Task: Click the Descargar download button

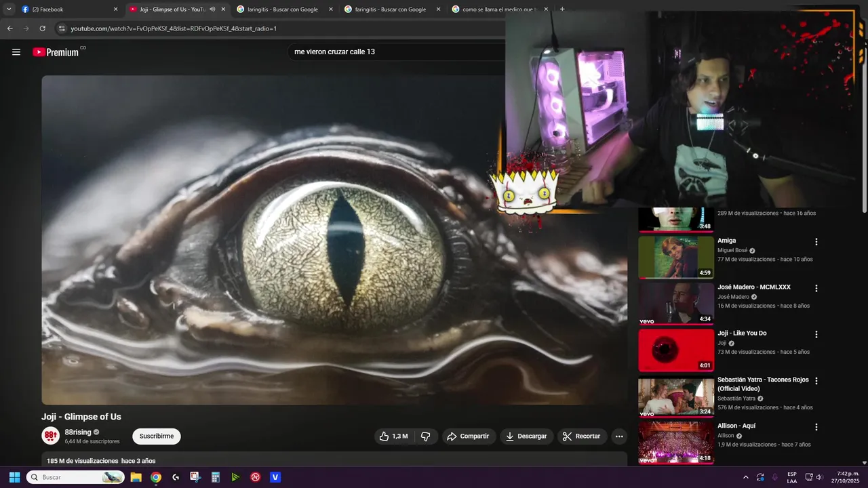Action: 526,436
